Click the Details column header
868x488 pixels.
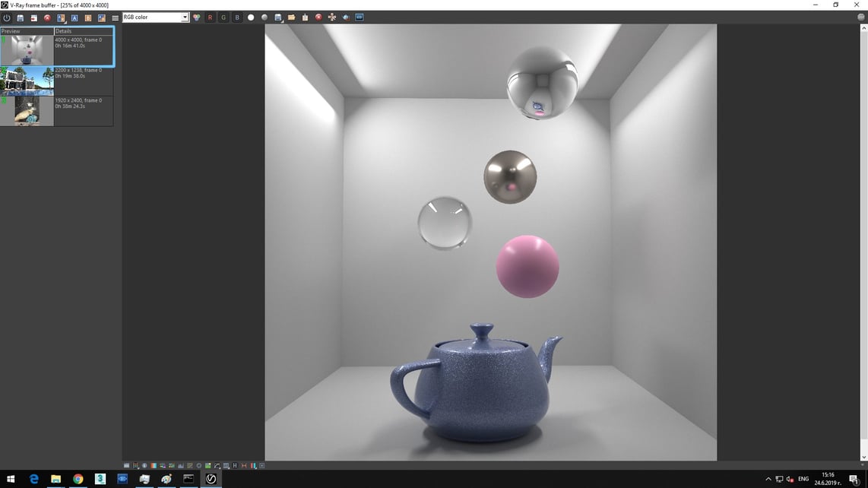click(84, 31)
